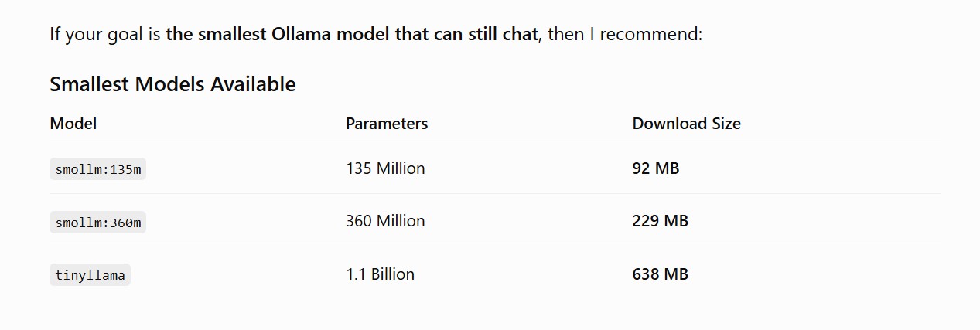Viewport: 980px width, 330px height.
Task: Click the 638 MB download size
Action: 660,274
